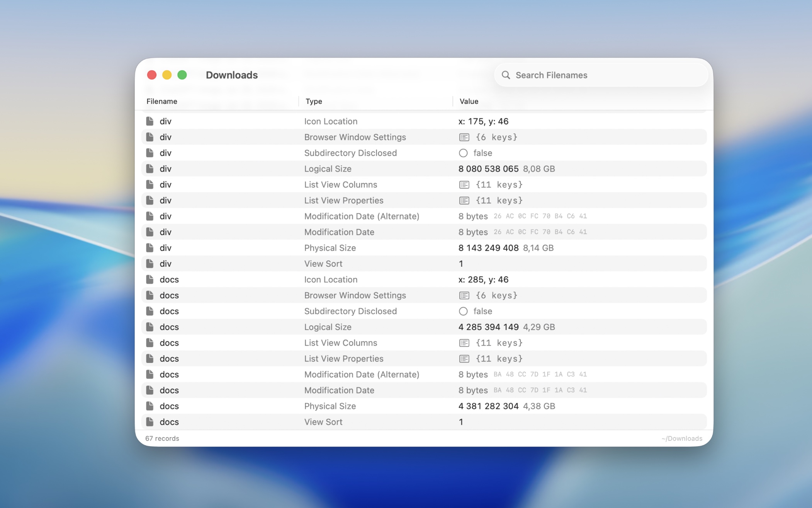
Task: Click the magnifying glass in the search field
Action: (507, 75)
